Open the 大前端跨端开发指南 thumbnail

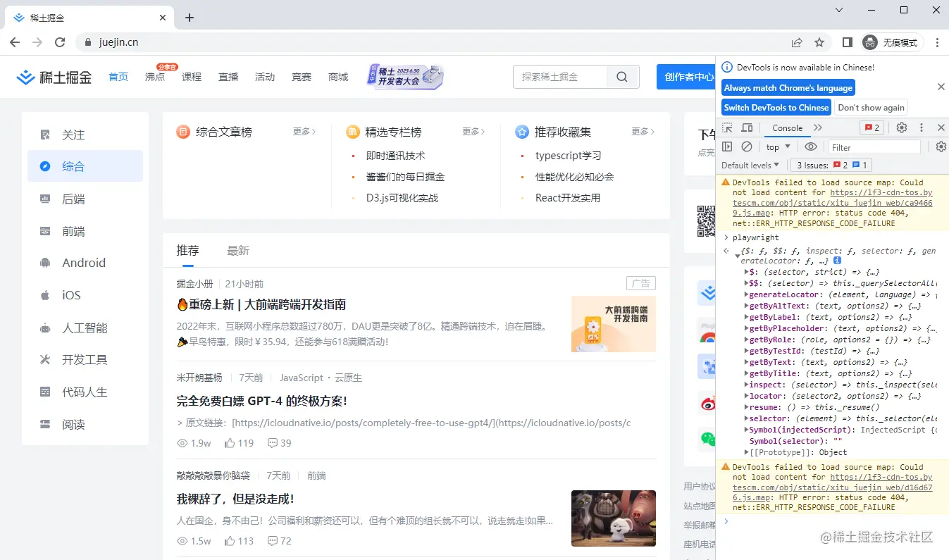(614, 324)
